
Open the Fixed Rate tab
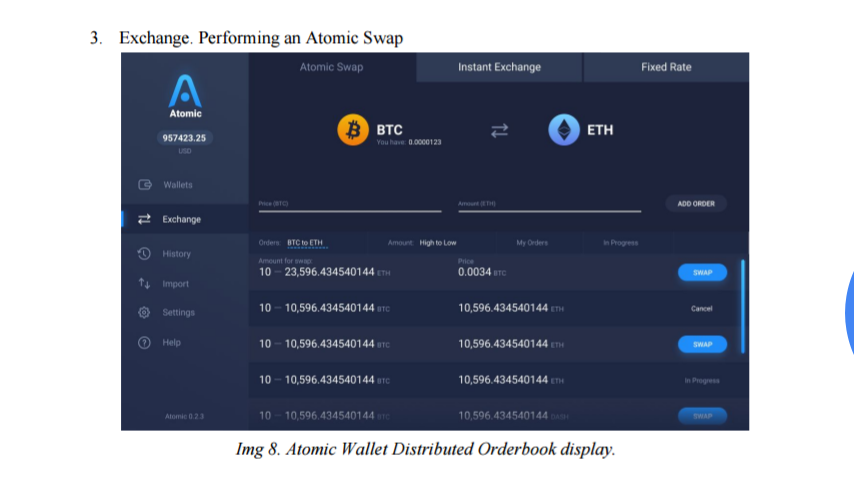(666, 67)
